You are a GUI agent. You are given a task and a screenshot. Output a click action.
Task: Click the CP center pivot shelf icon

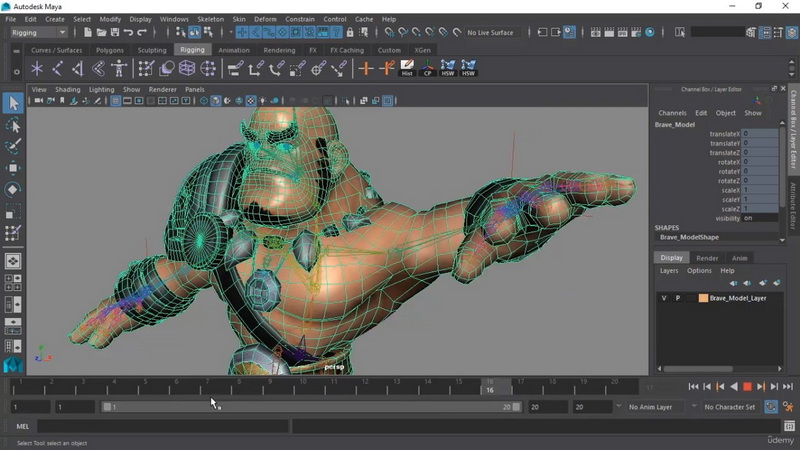click(x=427, y=68)
